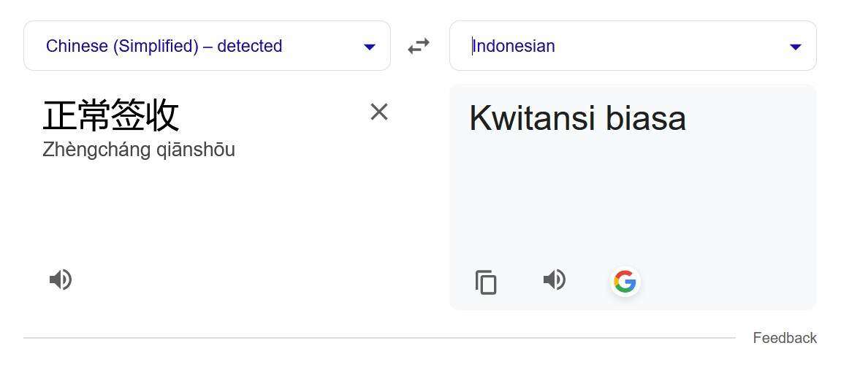Listen to the Chinese source pronunciation
Viewport: 868px width, 370px height.
coord(61,280)
